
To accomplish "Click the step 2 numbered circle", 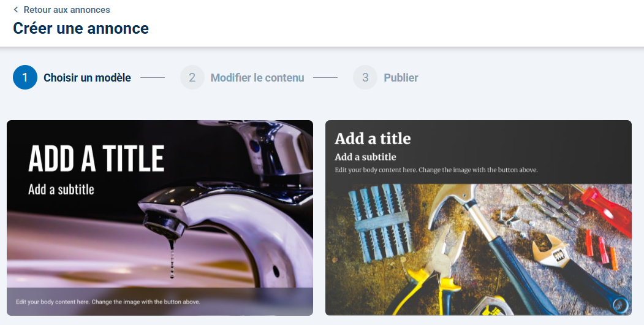I will [192, 77].
